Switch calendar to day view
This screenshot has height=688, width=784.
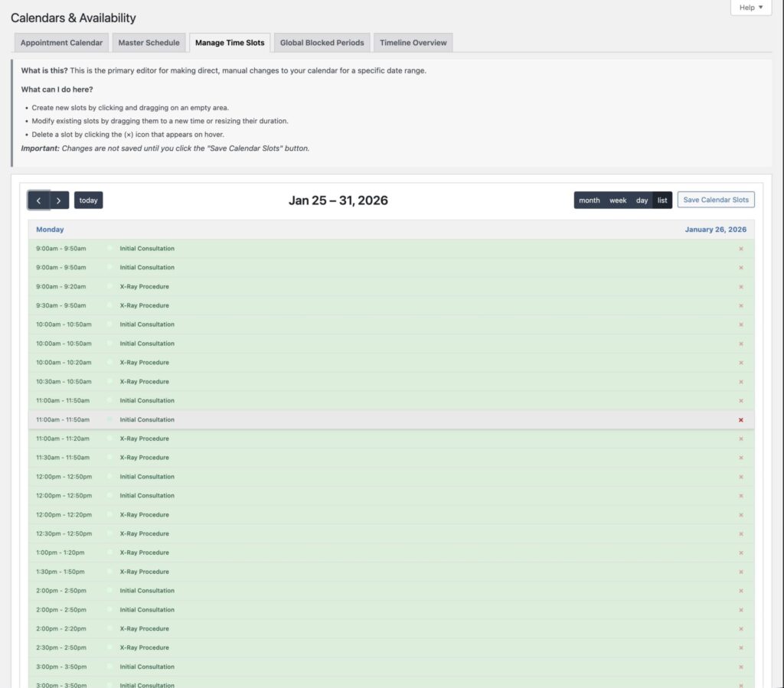coord(642,201)
